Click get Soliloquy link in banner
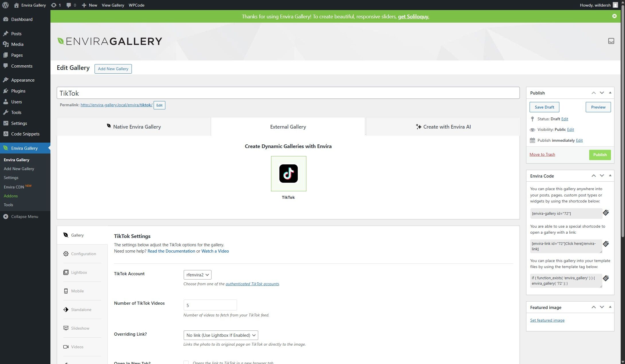Image resolution: width=625 pixels, height=364 pixels. tap(413, 17)
